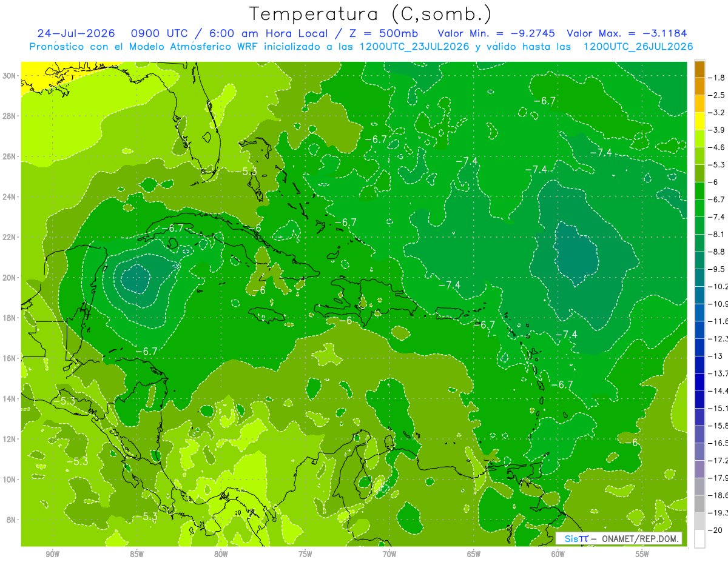Click the "-8.1" colorbar label

coord(716,234)
